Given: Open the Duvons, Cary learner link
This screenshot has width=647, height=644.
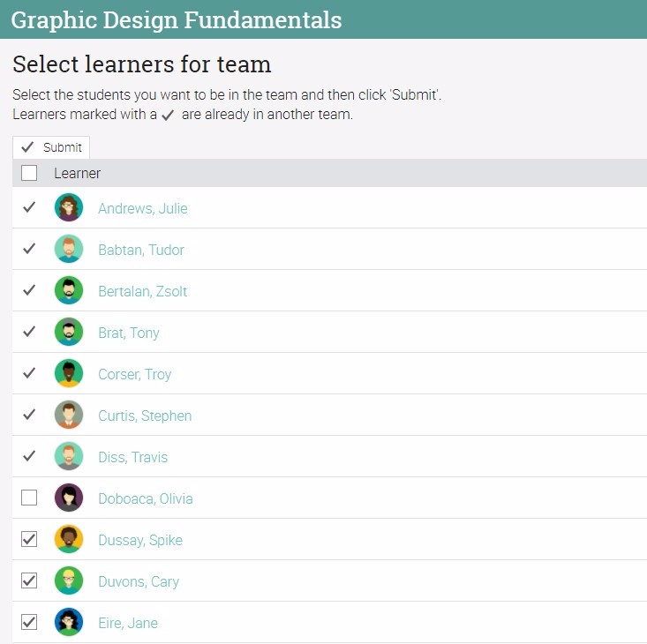Looking at the screenshot, I should point(139,582).
